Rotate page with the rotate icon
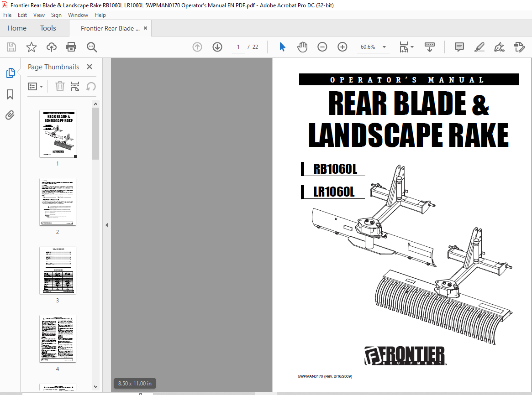Screen dimensions: 532x395 pos(90,86)
